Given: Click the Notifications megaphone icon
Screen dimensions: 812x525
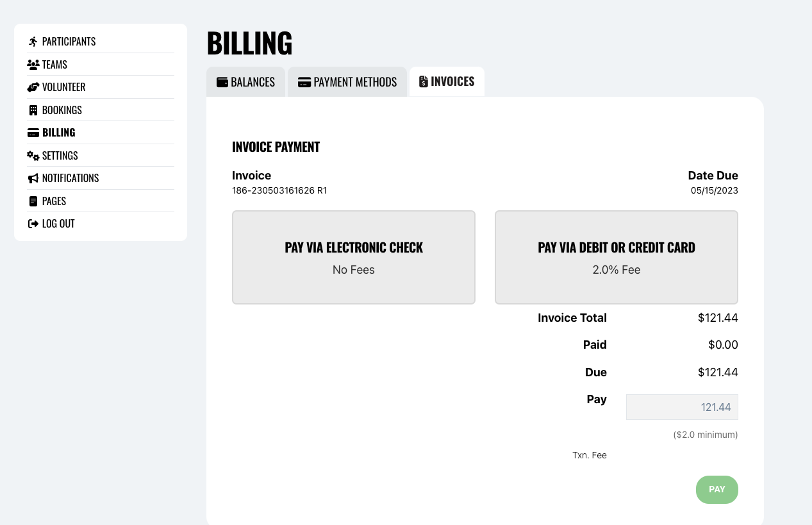Looking at the screenshot, I should click(x=33, y=178).
